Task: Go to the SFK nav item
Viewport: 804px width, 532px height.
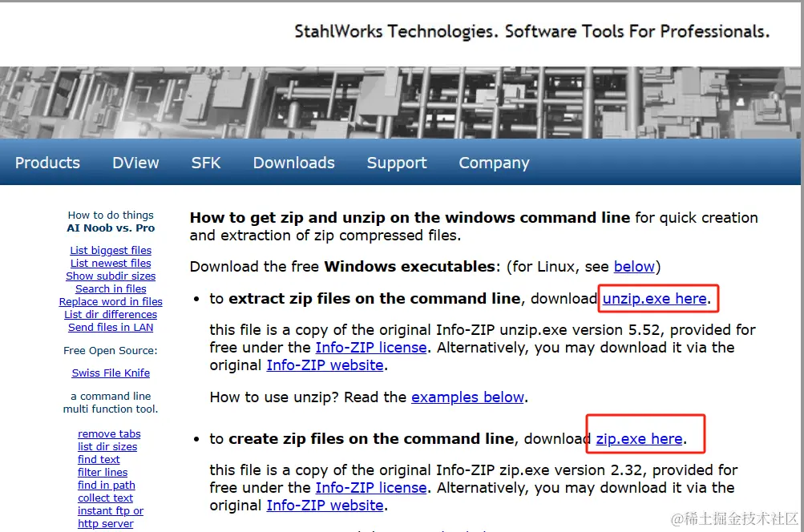Action: point(206,163)
